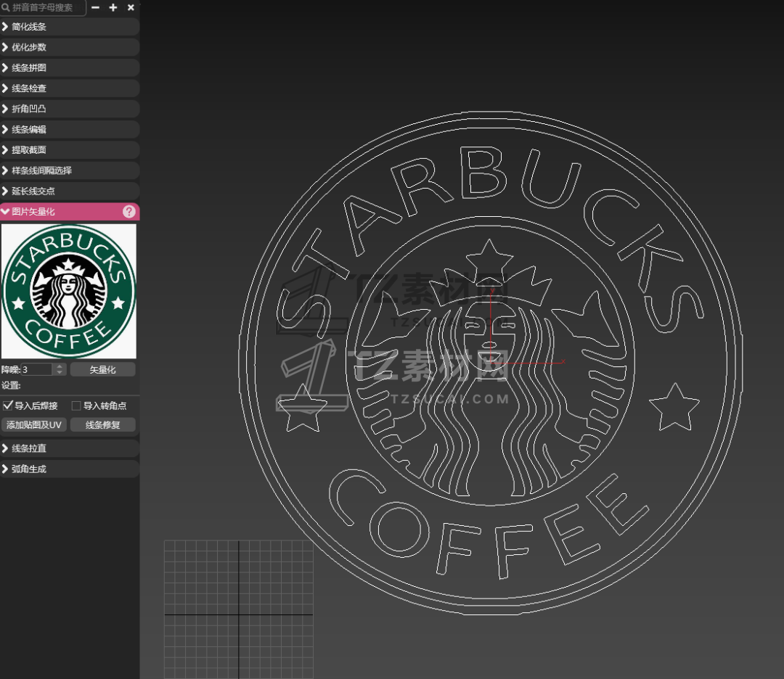
Task: Collapse the 图片矢量化 section
Action: coord(70,212)
